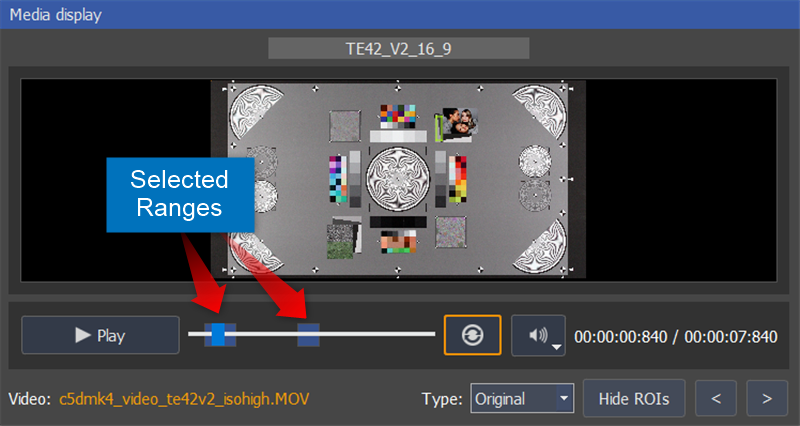800x426 pixels.
Task: Go to next item with > button
Action: pos(767,398)
